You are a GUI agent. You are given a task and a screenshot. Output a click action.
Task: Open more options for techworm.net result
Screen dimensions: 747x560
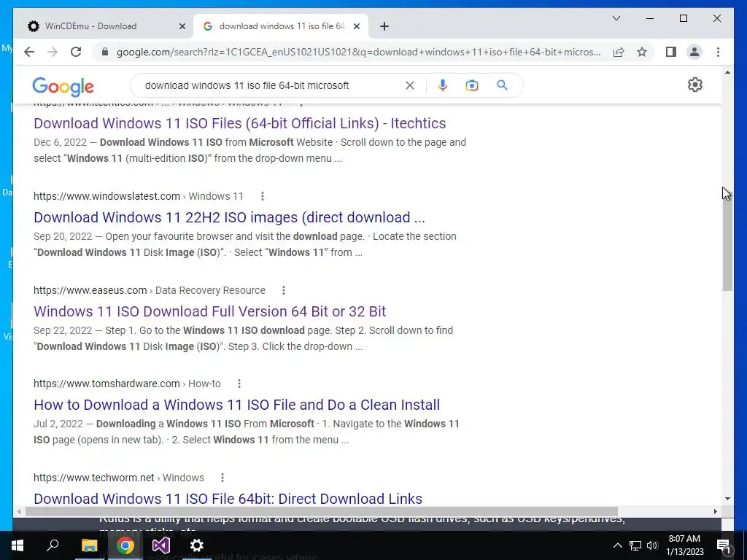coord(222,477)
